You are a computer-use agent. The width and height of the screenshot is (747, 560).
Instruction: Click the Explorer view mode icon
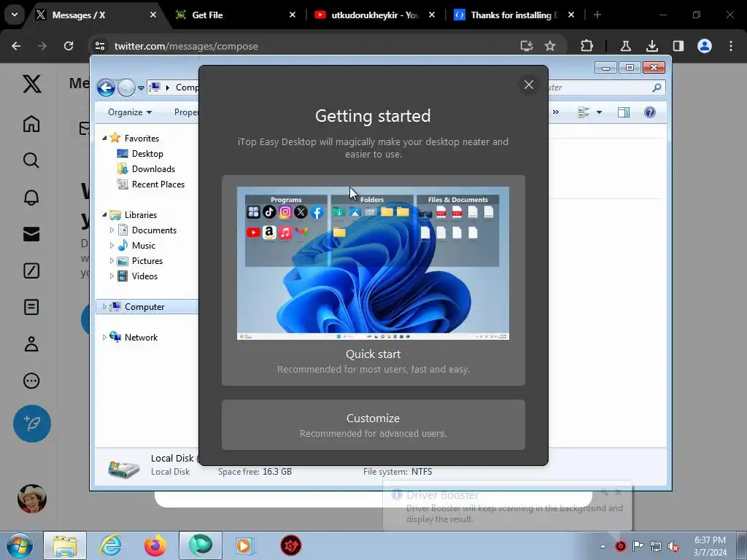click(584, 112)
